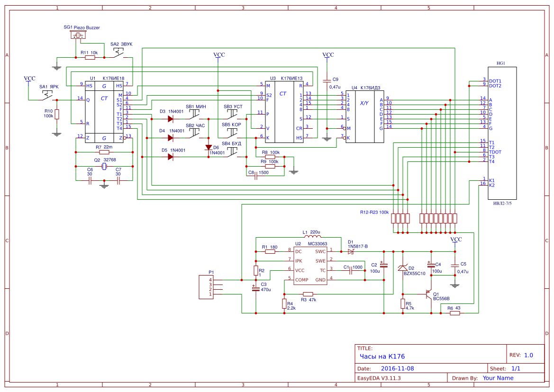Select capacitor C5 0,47u
Image resolution: width=554 pixels, height=392 pixels.
[455, 265]
